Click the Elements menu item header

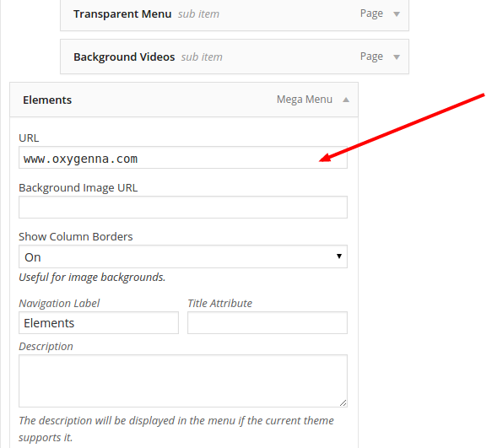point(184,100)
